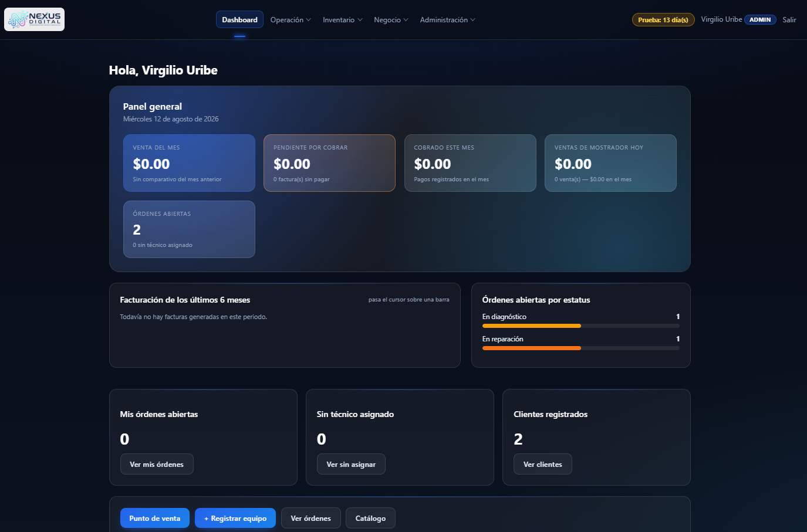Click the Prueba: 13 día(s) badge
Image resolution: width=807 pixels, height=532 pixels.
(x=663, y=20)
